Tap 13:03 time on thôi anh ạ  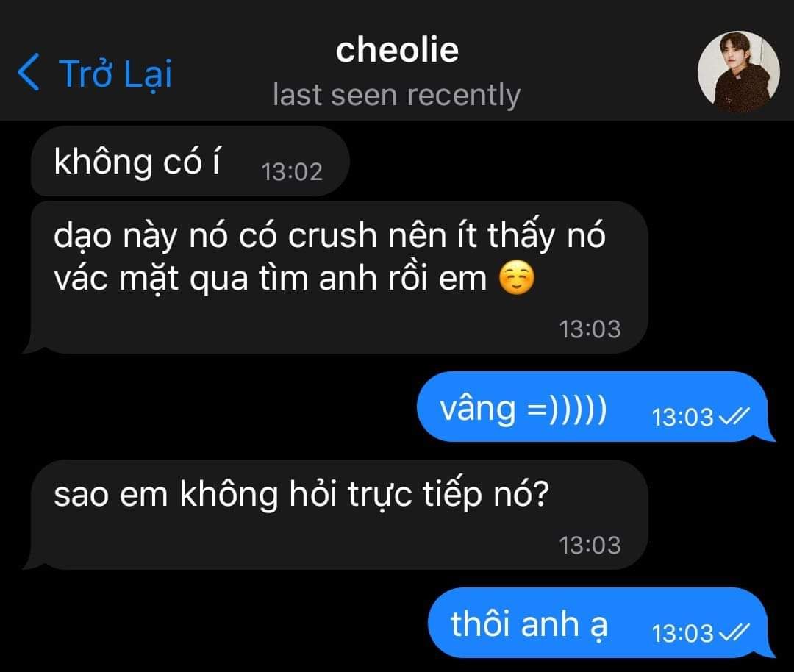(682, 634)
